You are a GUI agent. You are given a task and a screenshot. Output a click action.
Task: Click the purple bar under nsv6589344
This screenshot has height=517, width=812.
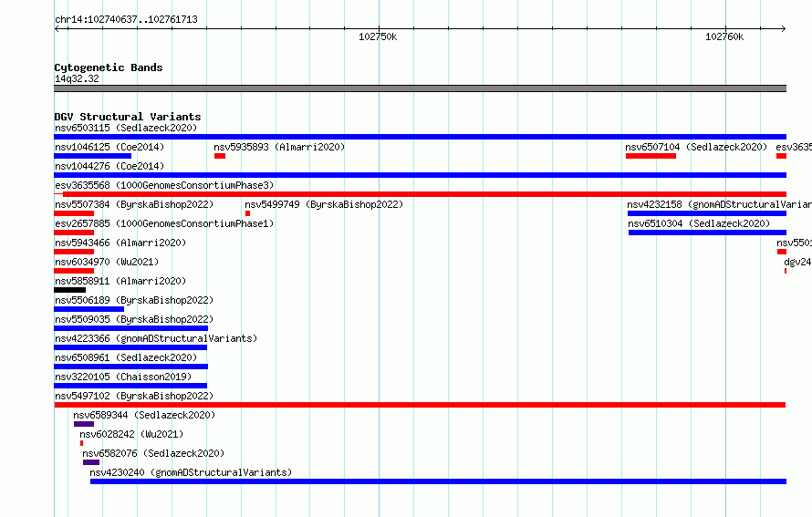click(84, 424)
